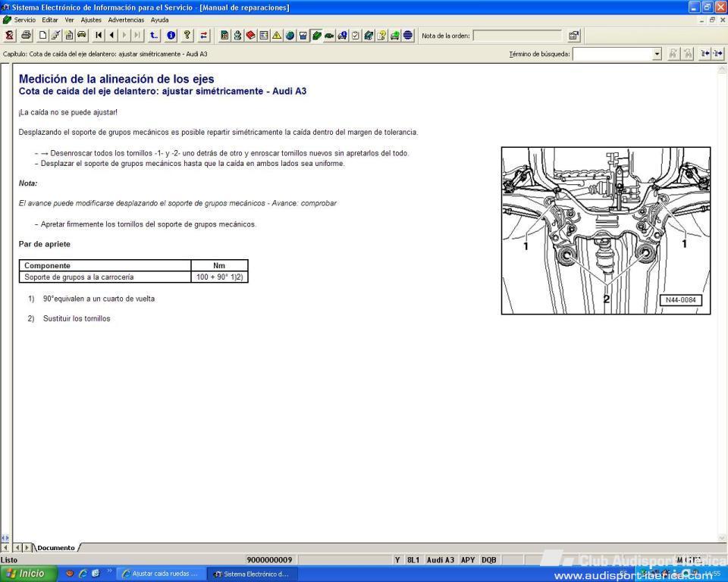Click the Nota de la orden field
The width and height of the screenshot is (728, 582).
pos(517,36)
